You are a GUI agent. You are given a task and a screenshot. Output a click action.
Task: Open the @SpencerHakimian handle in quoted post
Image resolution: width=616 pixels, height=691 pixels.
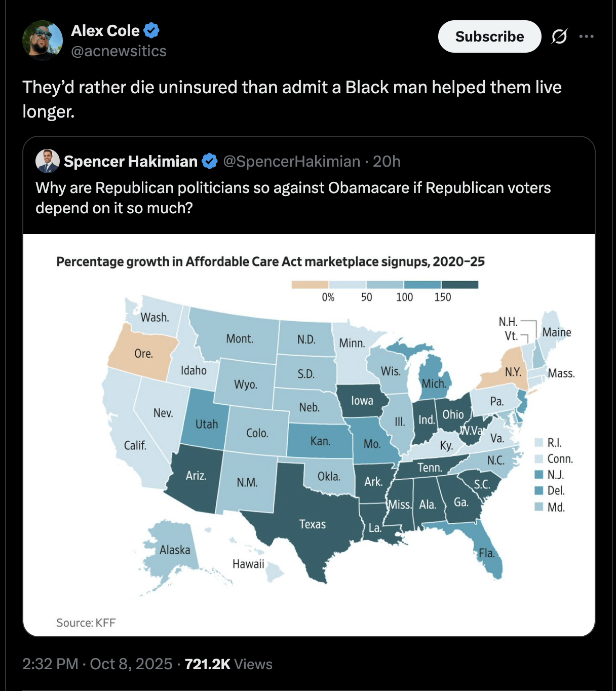click(291, 161)
